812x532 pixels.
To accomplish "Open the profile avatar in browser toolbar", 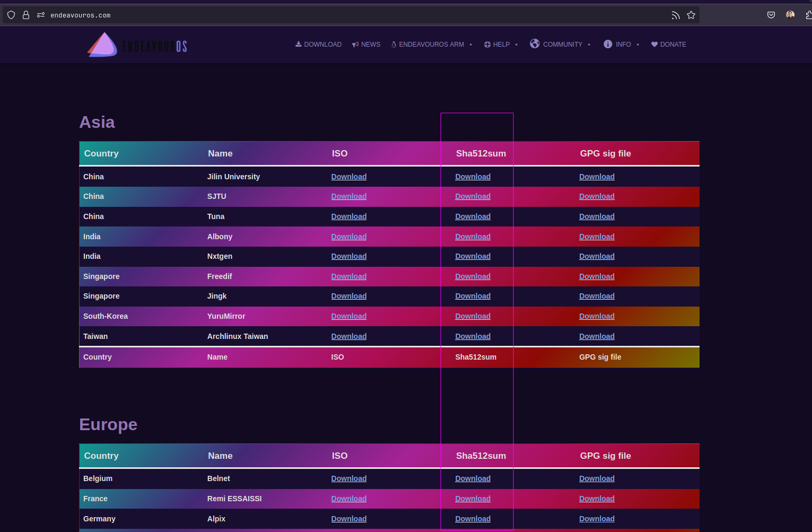I will click(x=790, y=15).
